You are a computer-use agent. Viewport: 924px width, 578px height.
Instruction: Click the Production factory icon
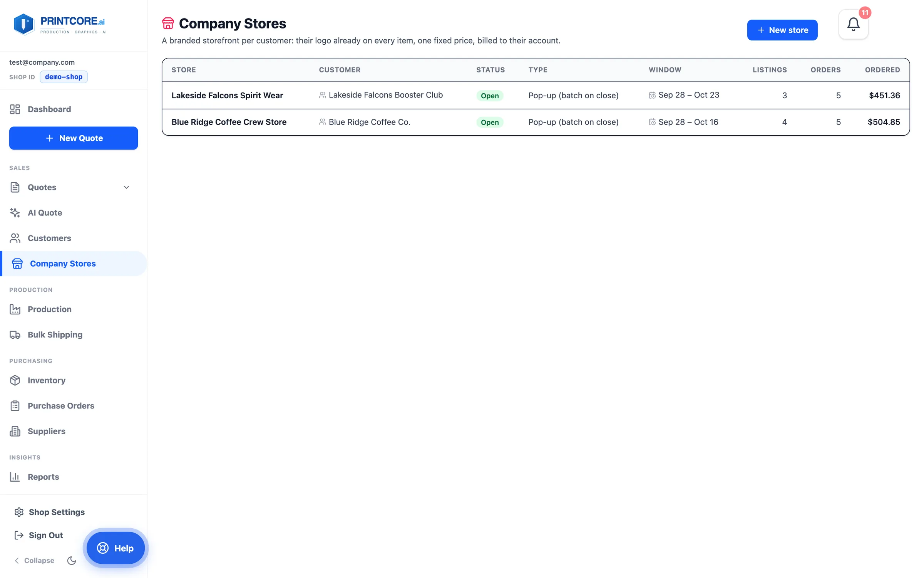[15, 309]
